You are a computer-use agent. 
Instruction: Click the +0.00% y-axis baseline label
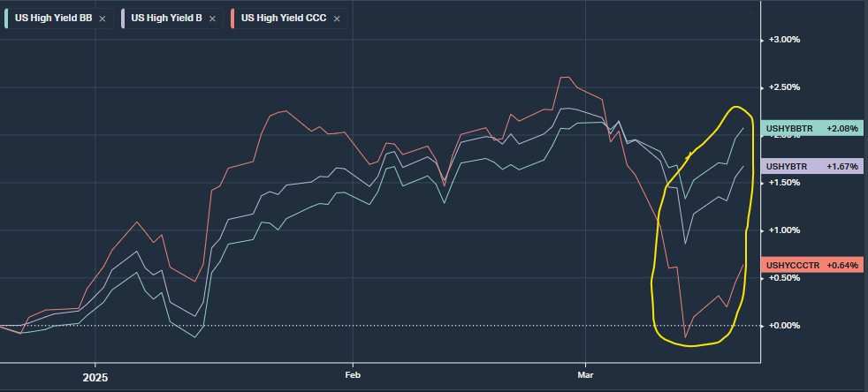tap(784, 326)
